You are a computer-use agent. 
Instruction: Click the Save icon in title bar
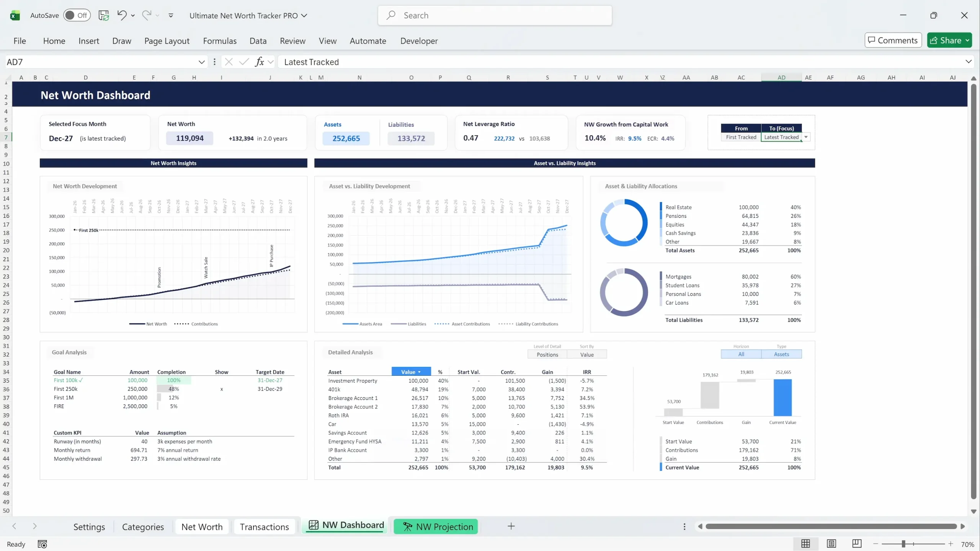click(103, 15)
